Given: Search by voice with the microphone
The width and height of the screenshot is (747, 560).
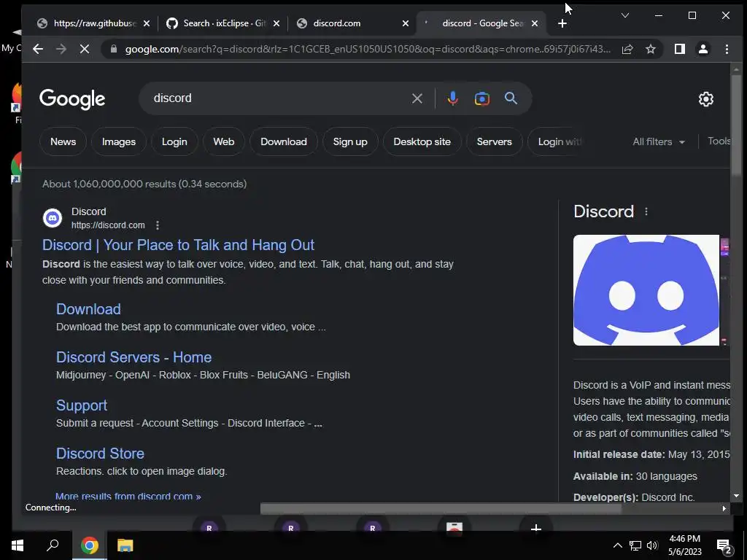Looking at the screenshot, I should (452, 98).
